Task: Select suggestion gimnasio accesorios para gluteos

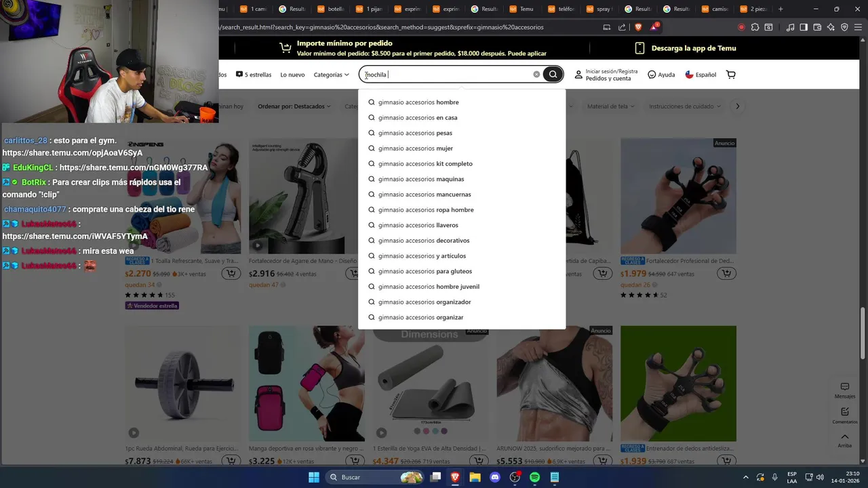Action: [462, 271]
